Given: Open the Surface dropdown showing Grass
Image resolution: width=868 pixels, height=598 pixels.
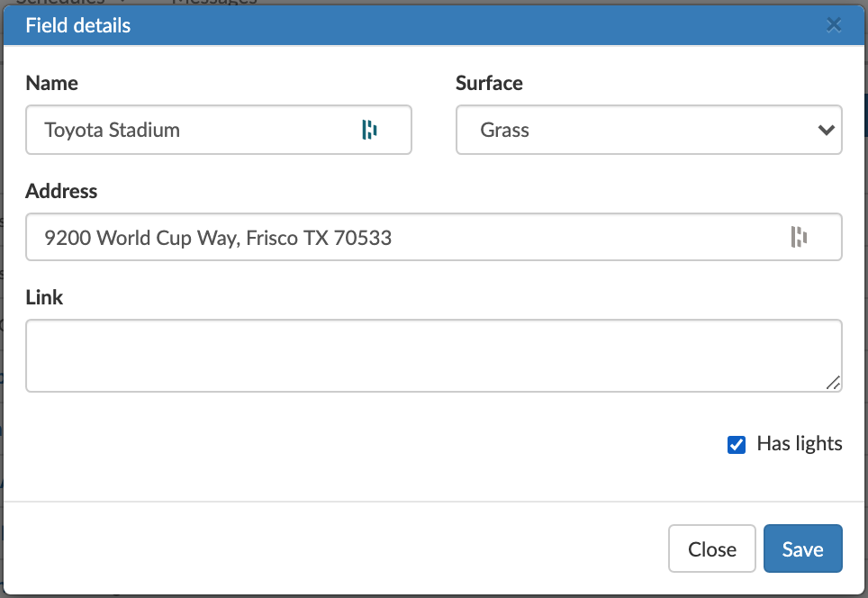Looking at the screenshot, I should [x=649, y=130].
